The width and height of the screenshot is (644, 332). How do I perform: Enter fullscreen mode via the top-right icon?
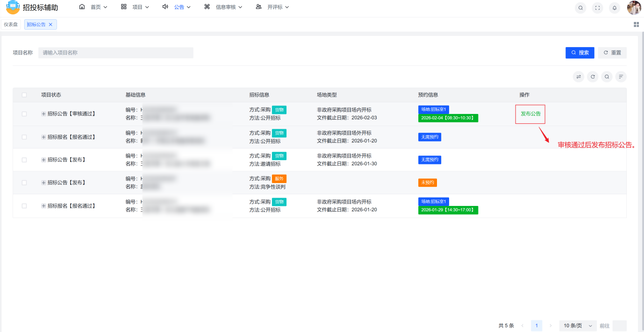597,7
